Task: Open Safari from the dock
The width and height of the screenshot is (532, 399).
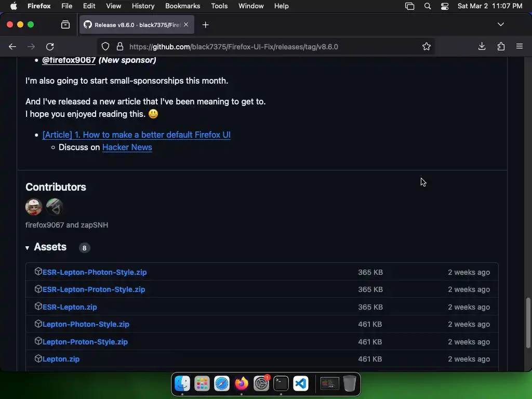Action: (x=221, y=384)
